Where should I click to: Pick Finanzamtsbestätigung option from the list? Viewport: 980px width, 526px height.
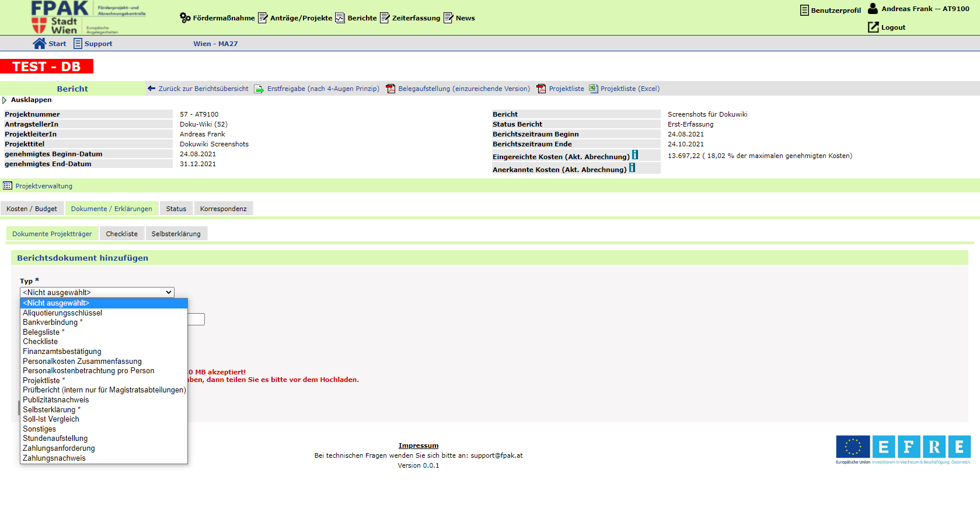(62, 352)
